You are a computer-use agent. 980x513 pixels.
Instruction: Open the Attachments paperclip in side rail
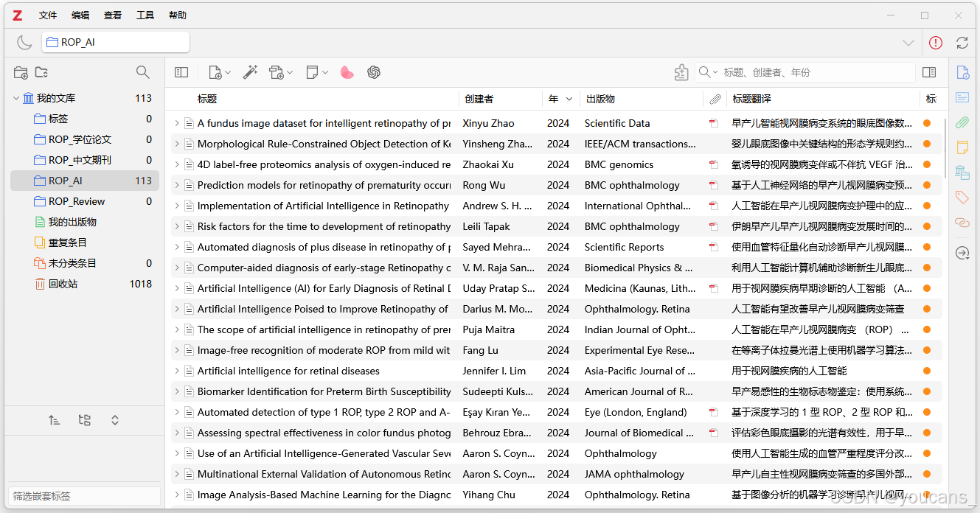tap(962, 122)
